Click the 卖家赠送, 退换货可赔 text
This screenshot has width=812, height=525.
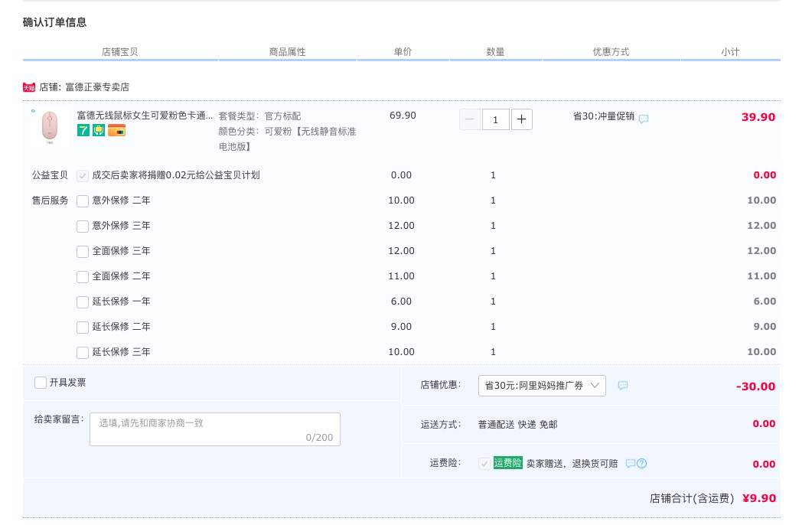572,463
